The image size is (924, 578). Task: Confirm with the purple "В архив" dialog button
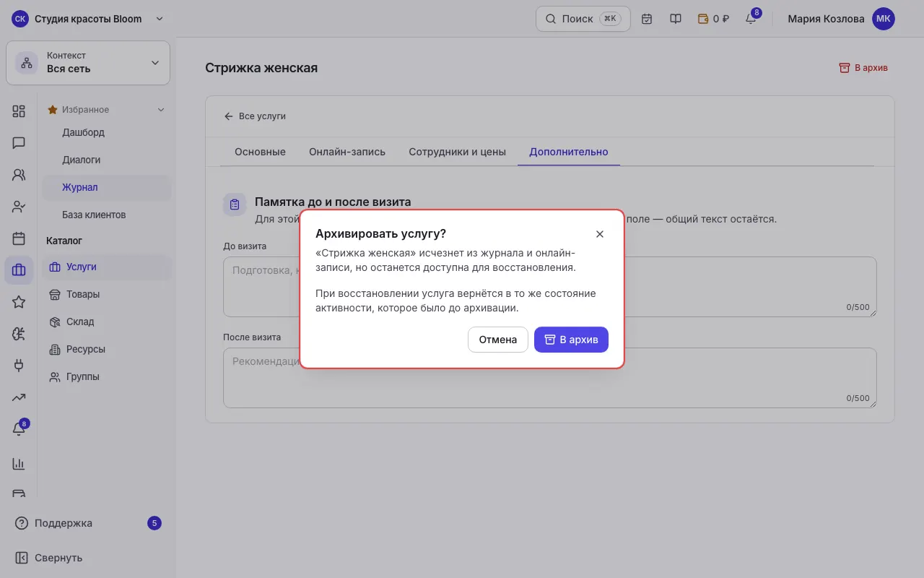click(571, 340)
